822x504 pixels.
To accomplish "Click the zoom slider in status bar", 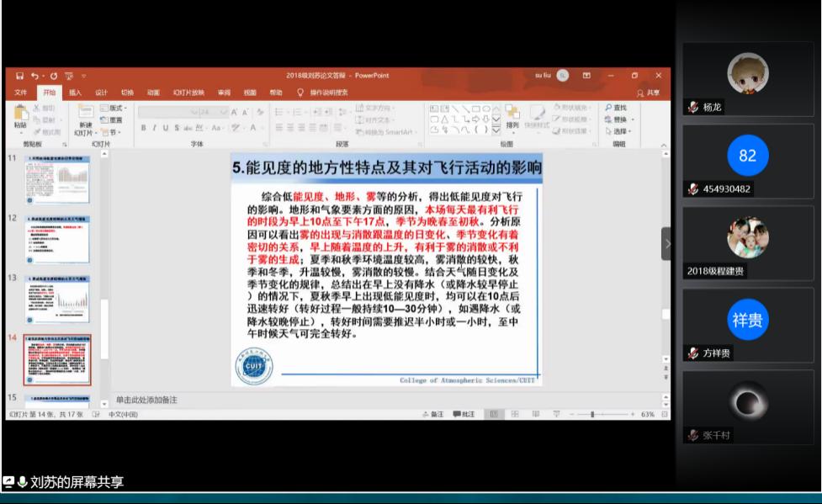I will [x=592, y=414].
